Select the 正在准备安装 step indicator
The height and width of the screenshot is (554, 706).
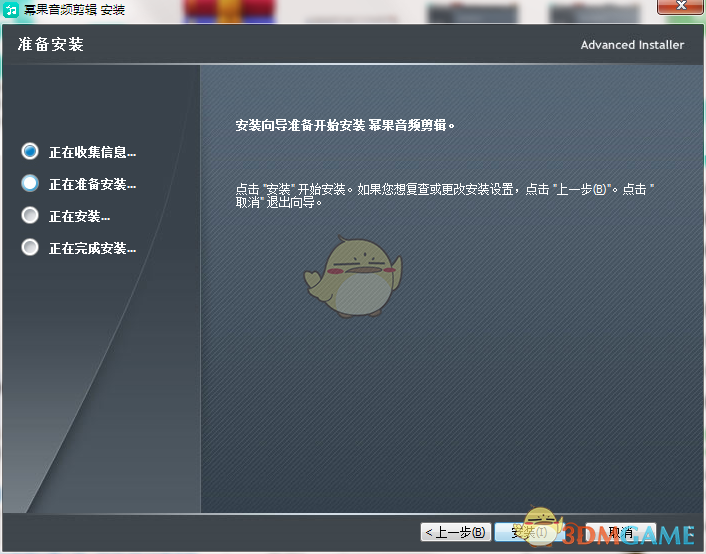(x=30, y=183)
